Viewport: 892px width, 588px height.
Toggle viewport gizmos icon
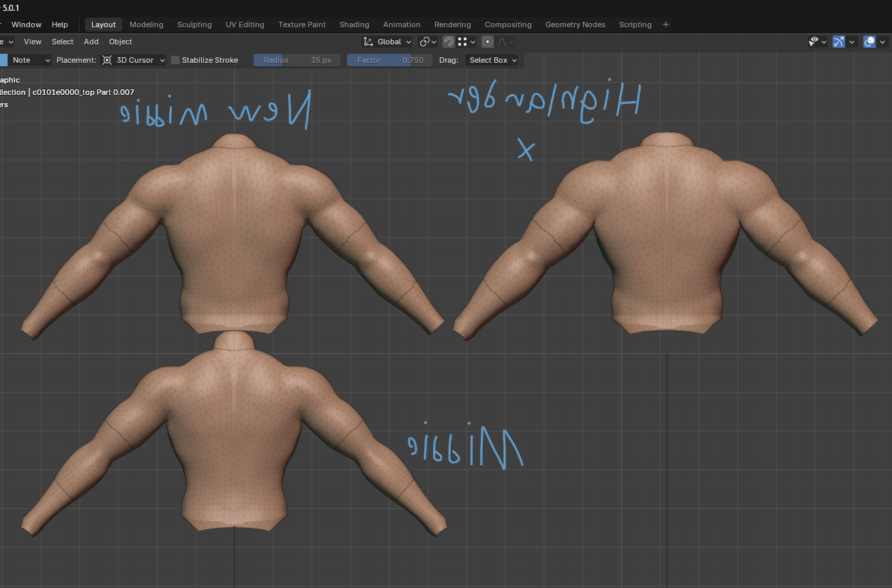pos(839,42)
